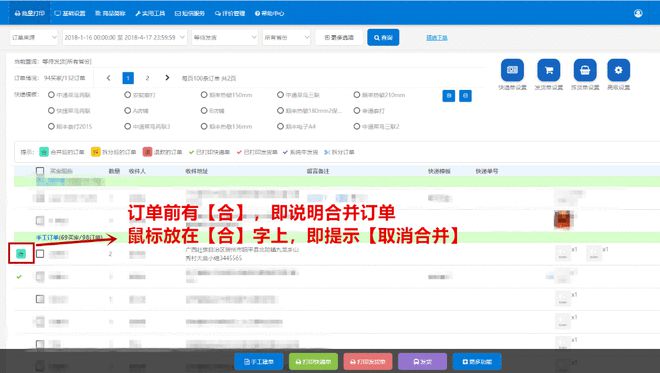The width and height of the screenshot is (660, 373).
Task: Expand the 所有省份 province dropdown
Action: 287,37
